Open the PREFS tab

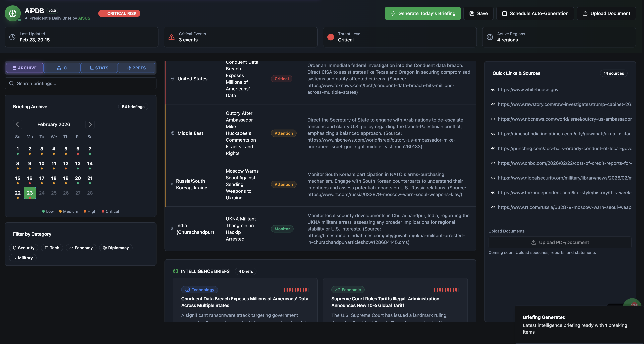tap(136, 68)
